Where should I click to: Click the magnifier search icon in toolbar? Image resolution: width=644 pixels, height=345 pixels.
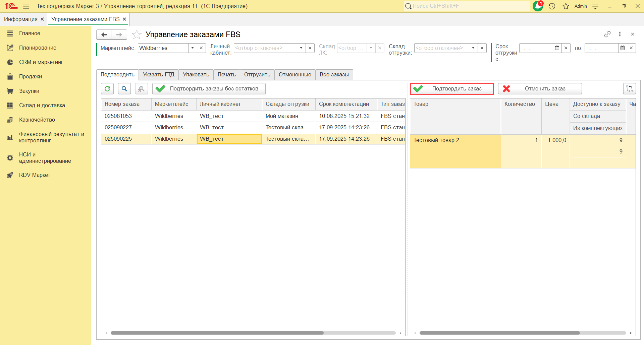coord(124,89)
